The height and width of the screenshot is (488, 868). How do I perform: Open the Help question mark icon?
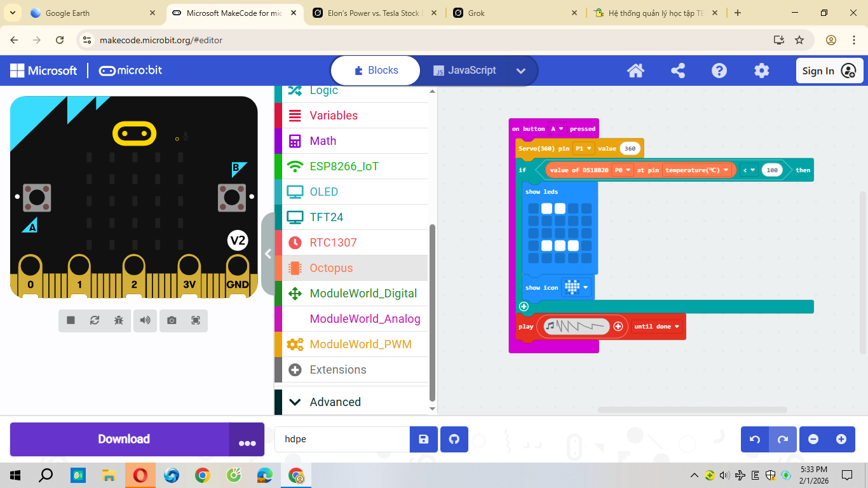tap(719, 71)
